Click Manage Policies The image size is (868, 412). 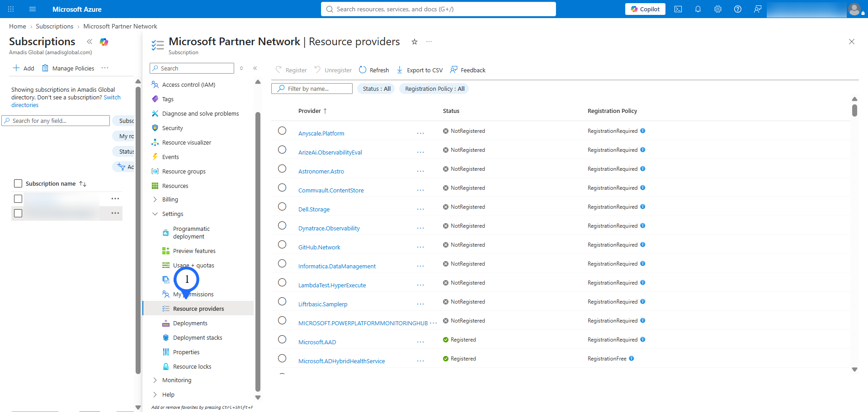coord(68,68)
